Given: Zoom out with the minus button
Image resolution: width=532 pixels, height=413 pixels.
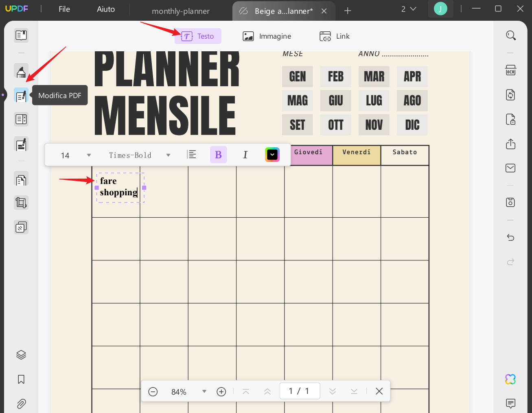Looking at the screenshot, I should [x=153, y=391].
